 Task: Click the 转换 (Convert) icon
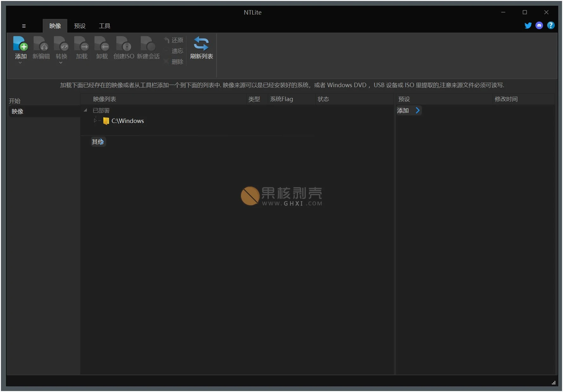tap(61, 44)
